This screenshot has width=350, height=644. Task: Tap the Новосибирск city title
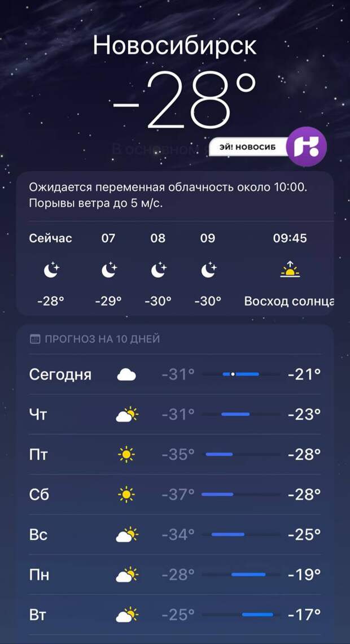pyautogui.click(x=175, y=45)
